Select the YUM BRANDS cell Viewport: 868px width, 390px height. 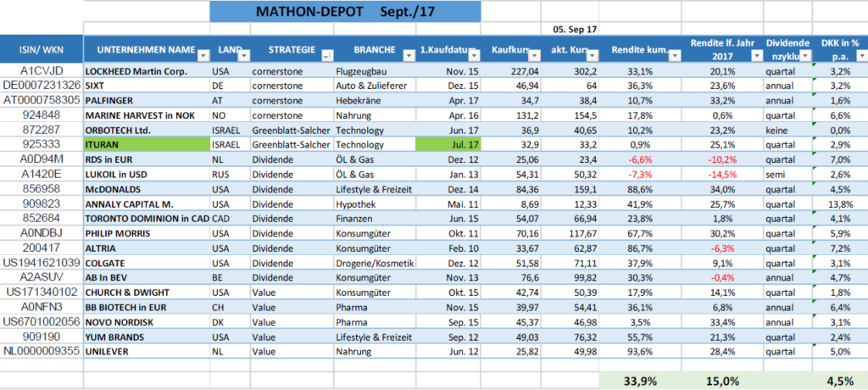147,337
